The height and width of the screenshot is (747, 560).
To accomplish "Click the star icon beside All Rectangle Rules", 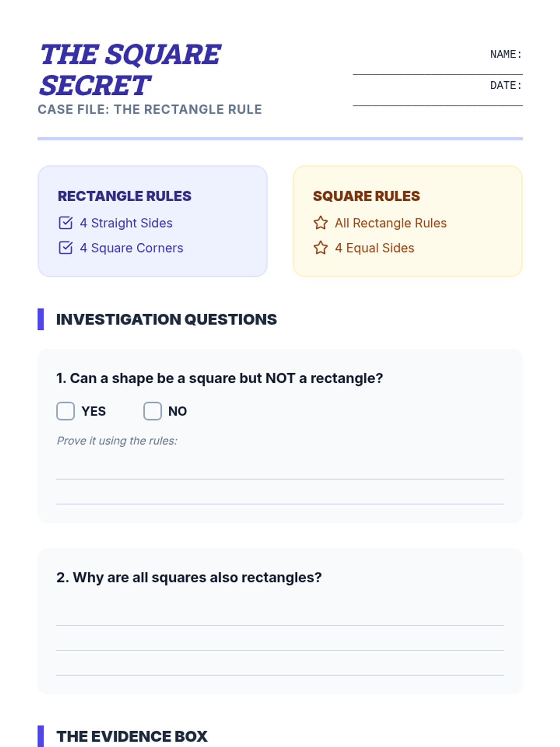I will click(x=321, y=223).
